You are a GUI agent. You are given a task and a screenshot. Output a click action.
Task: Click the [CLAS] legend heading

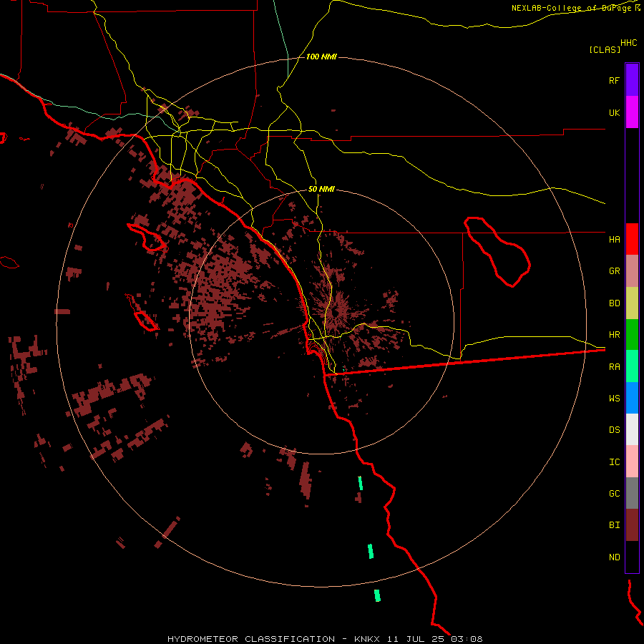click(x=605, y=49)
